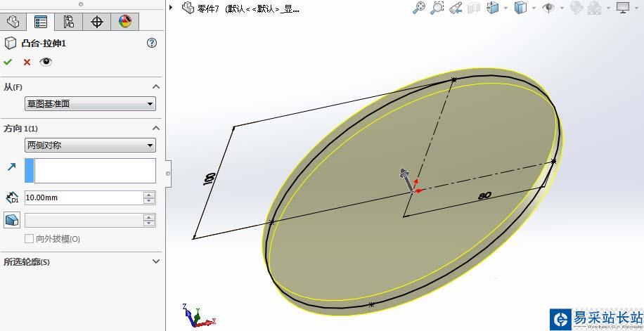Switch to the PropertyManager tab

click(41, 22)
